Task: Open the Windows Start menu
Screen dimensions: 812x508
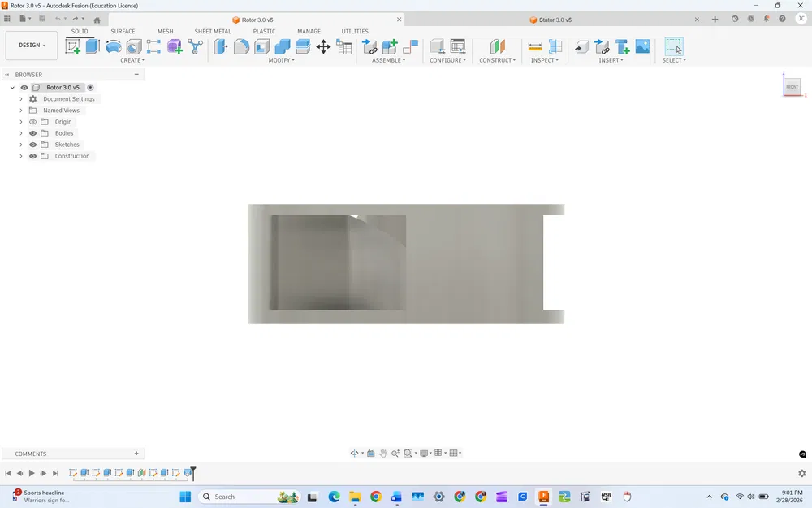Action: click(x=185, y=497)
